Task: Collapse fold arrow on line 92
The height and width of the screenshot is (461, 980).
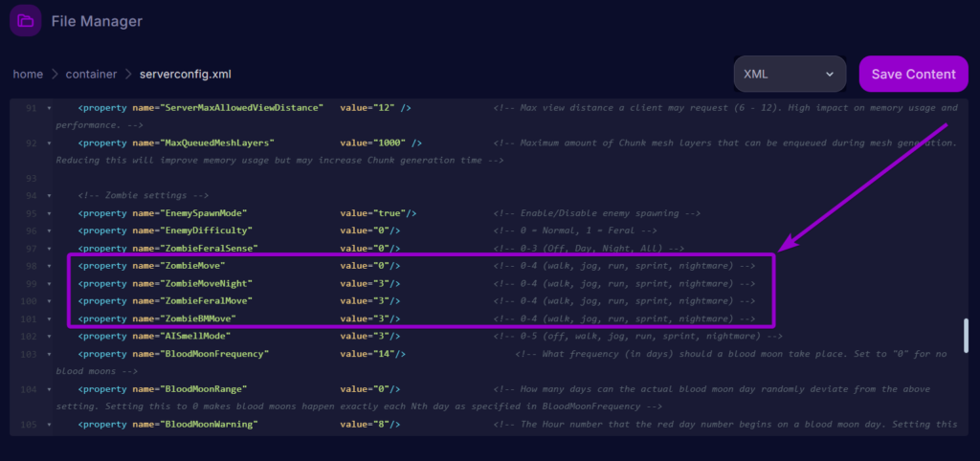Action: tap(49, 143)
